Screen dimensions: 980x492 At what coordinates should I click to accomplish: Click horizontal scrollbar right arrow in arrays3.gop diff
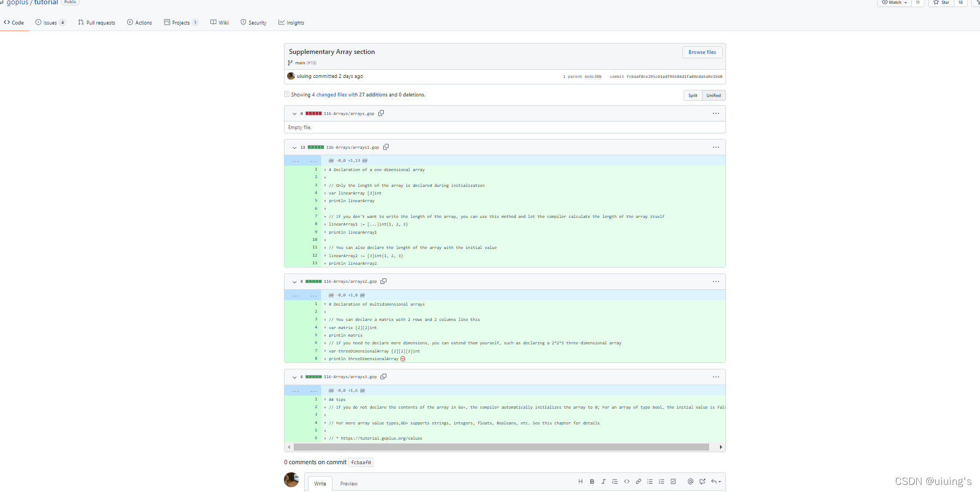click(x=721, y=447)
